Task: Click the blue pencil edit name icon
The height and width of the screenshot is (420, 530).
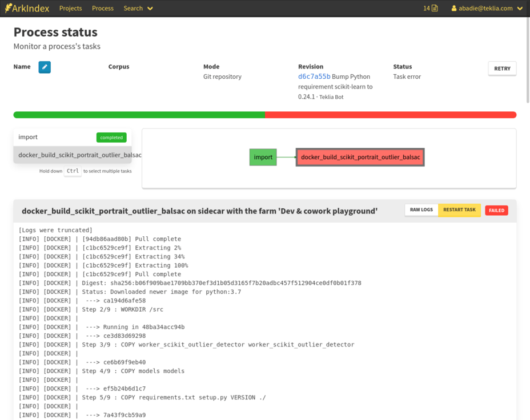Action: tap(45, 67)
